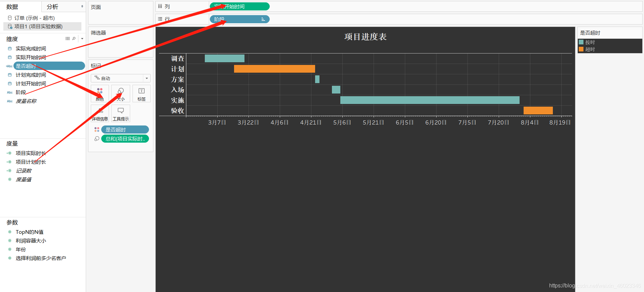Click color icon beside 是否超时 mark pill

tap(97, 130)
